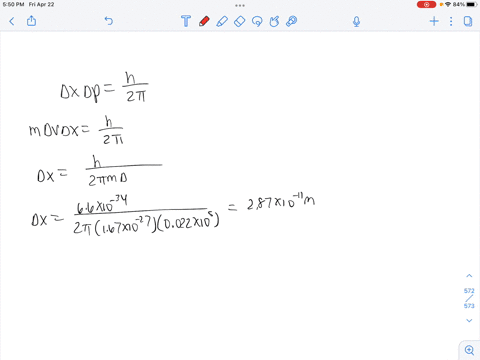The width and height of the screenshot is (480, 360).
Task: Tap the screen recording red indicator
Action: coord(426,5)
